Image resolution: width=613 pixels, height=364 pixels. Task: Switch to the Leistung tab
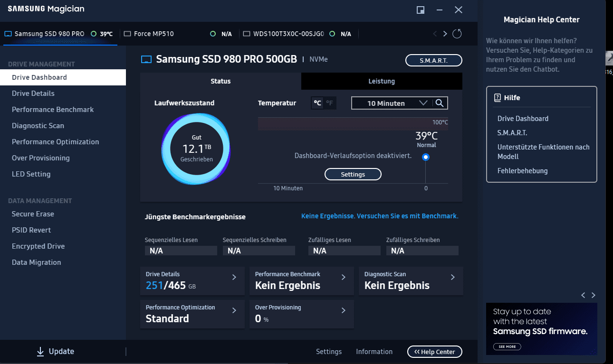tap(382, 81)
